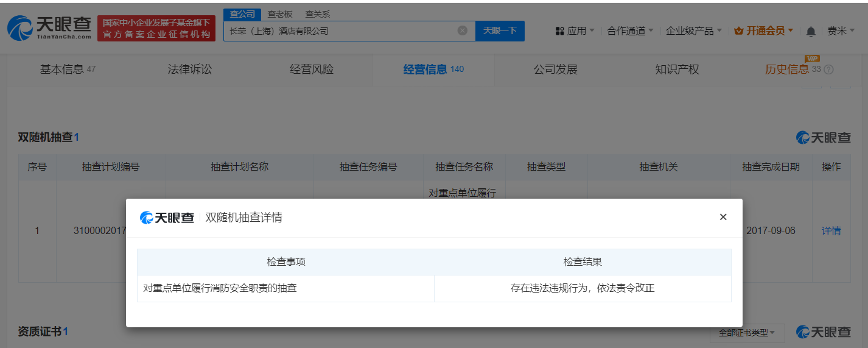The image size is (868, 348).
Task: Click the 详情 link in table row
Action: click(x=831, y=231)
